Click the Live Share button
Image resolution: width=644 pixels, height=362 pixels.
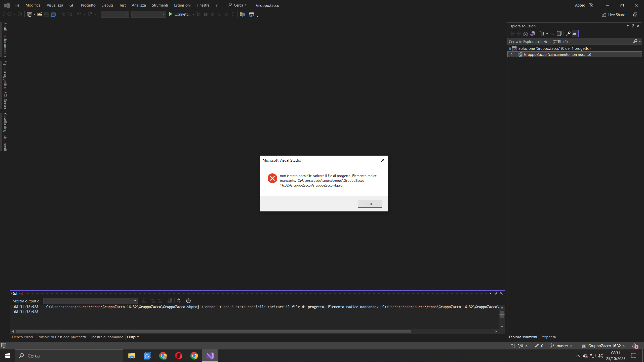pos(613,15)
